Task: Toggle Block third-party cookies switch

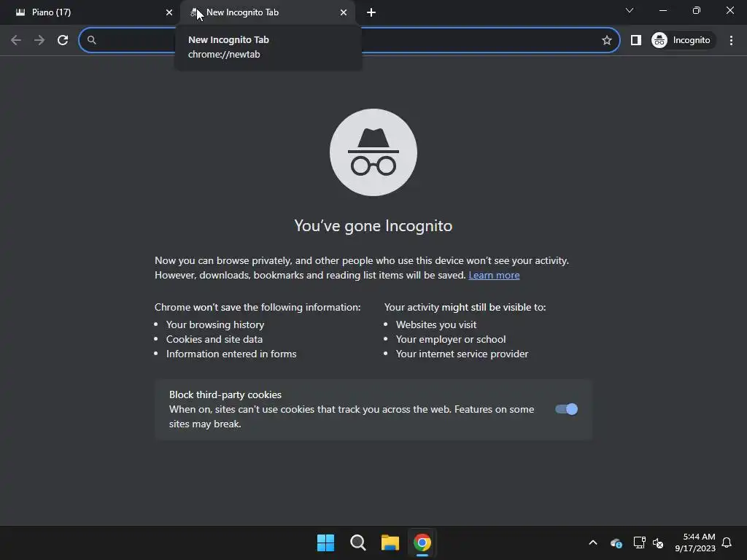Action: [x=566, y=409]
